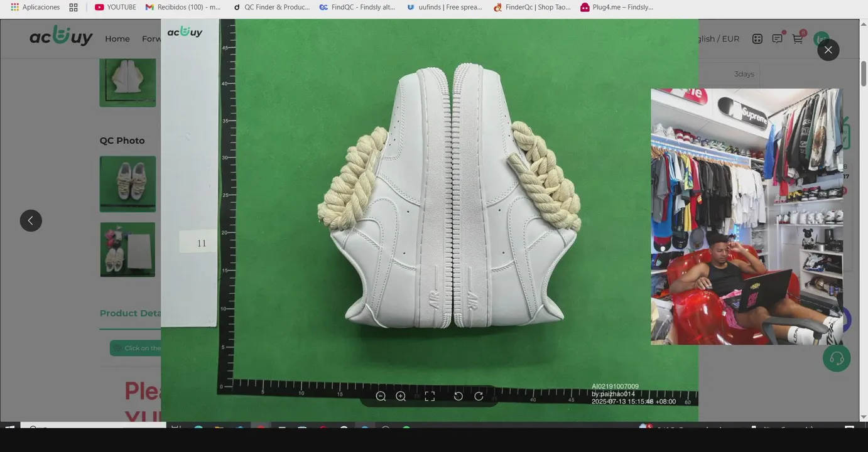Open the YOUTUBE bookmark
Image resolution: width=868 pixels, height=452 pixels.
(116, 7)
